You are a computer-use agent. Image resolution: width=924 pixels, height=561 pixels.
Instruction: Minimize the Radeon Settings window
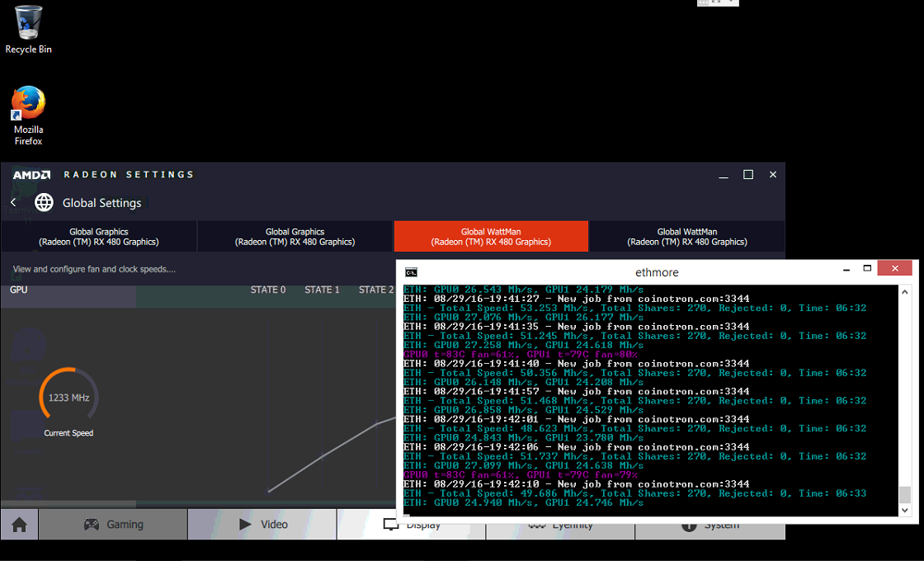tap(724, 175)
